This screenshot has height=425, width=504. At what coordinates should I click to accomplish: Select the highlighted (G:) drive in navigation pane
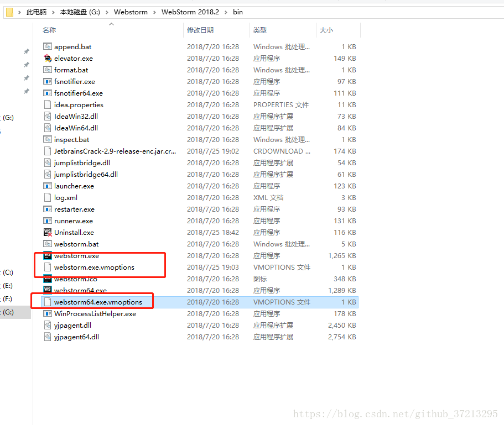(8, 312)
